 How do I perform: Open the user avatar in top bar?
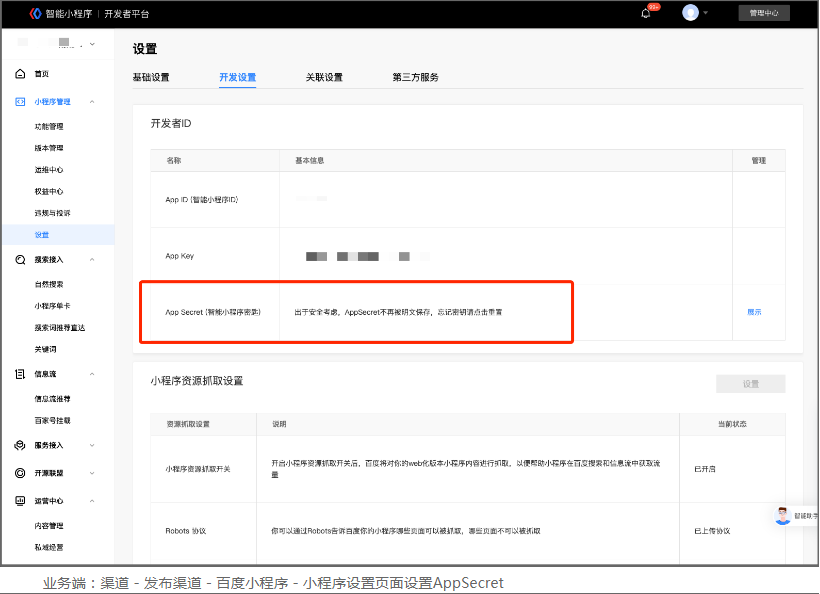(690, 13)
